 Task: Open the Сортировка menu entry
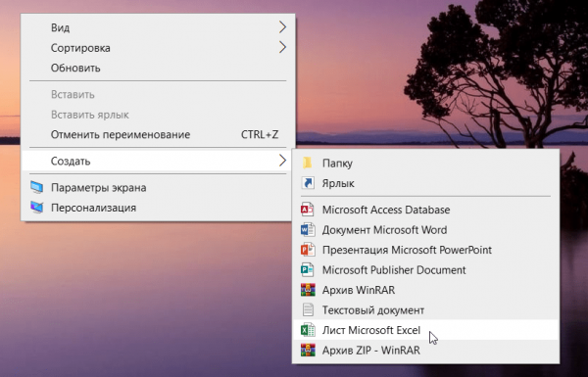[x=158, y=48]
